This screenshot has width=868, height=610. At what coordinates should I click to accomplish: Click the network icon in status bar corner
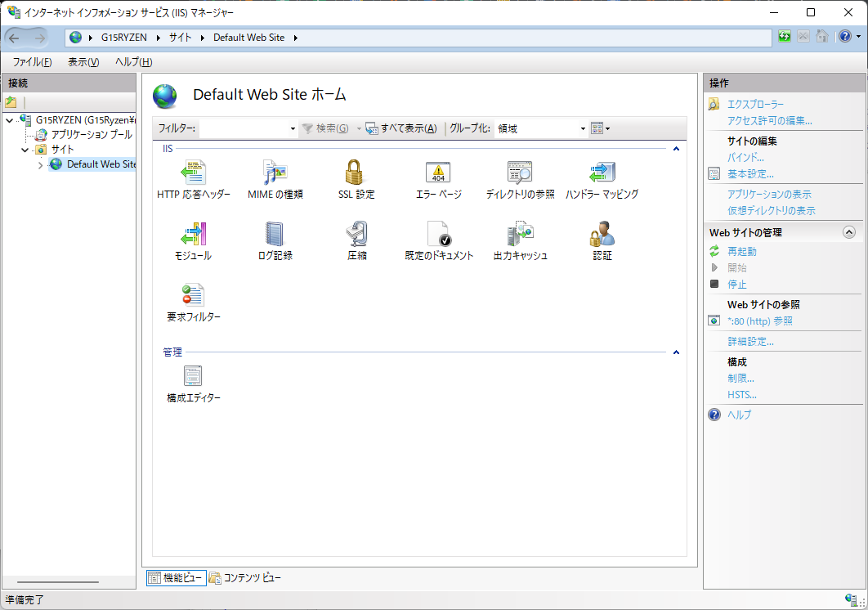tap(852, 599)
